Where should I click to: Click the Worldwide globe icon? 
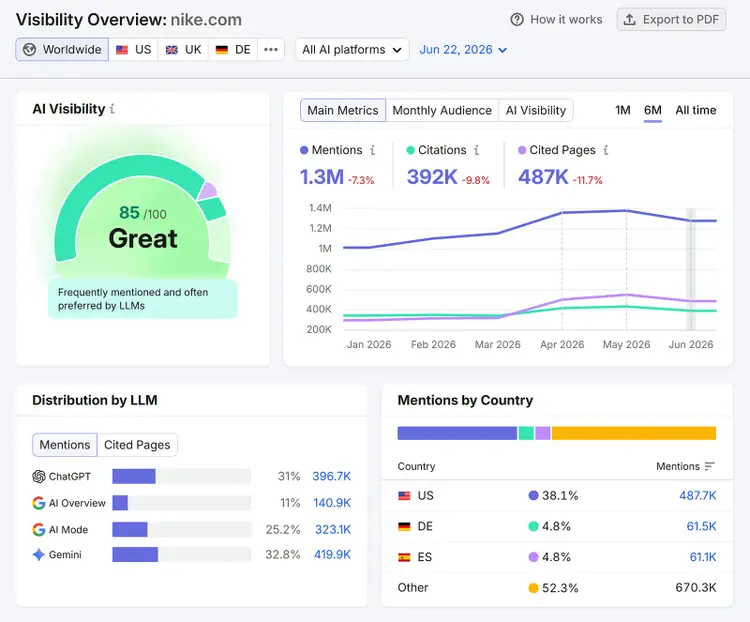coord(30,49)
